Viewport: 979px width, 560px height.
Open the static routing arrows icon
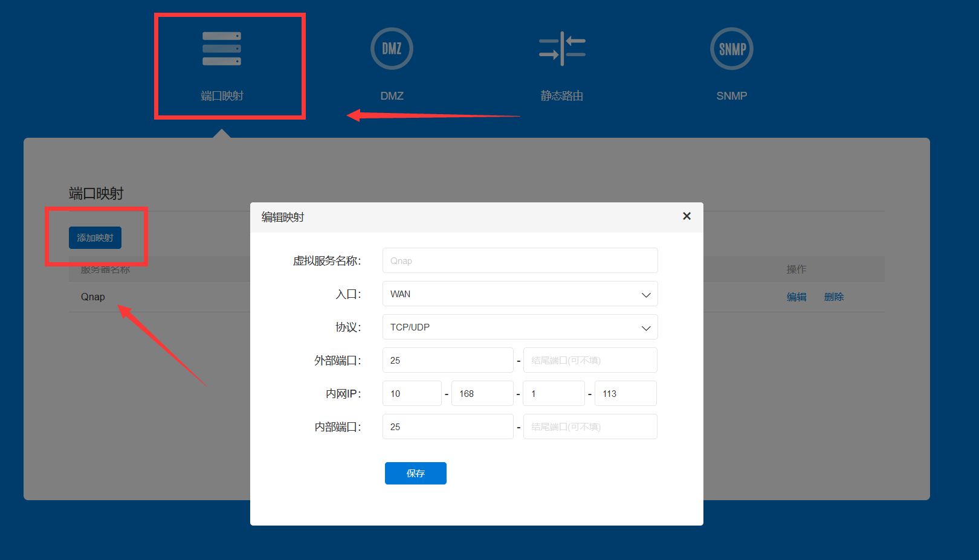[562, 49]
